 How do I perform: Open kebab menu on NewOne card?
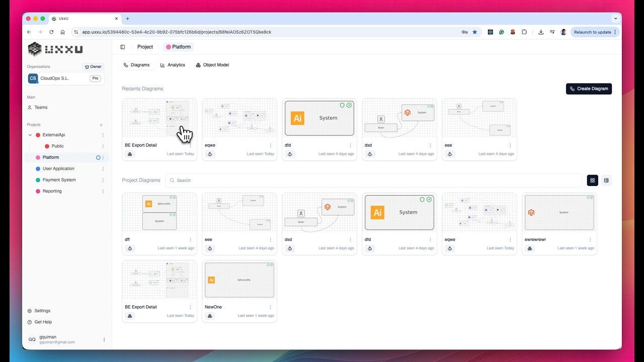(270, 307)
